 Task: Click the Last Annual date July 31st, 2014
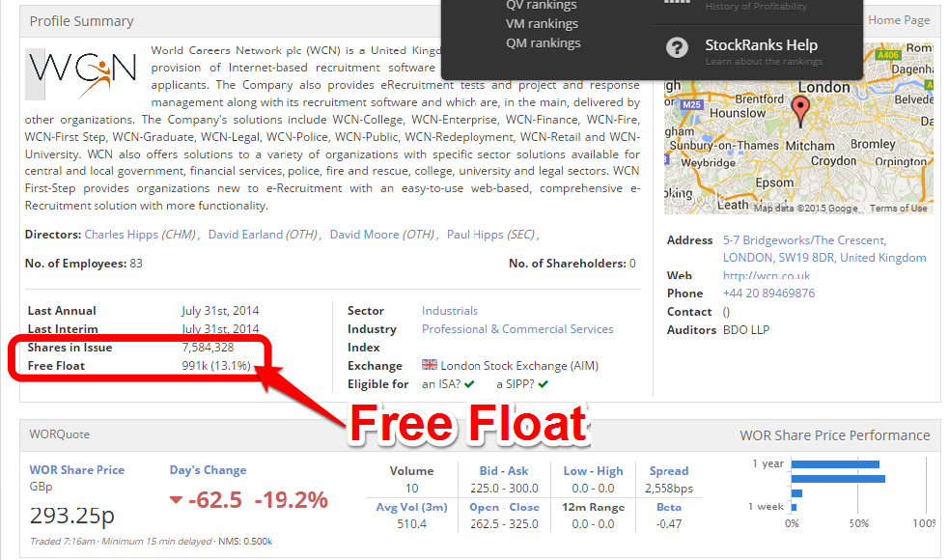click(x=220, y=311)
